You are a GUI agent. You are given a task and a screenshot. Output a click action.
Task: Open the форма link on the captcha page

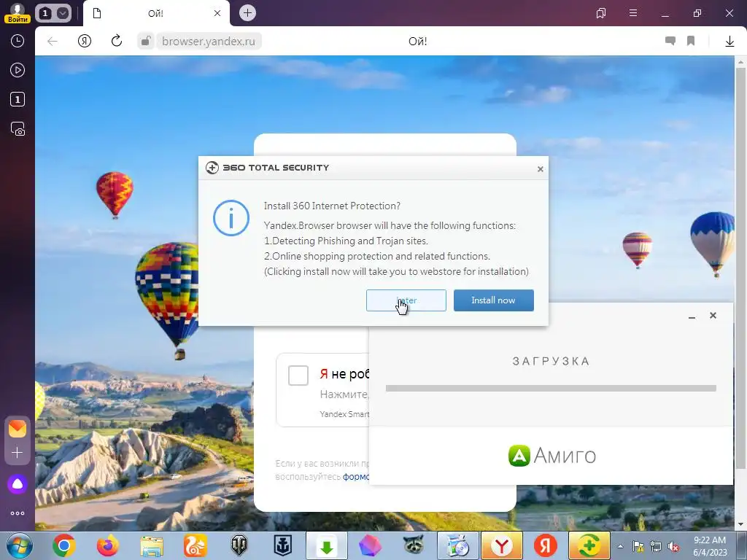point(356,477)
